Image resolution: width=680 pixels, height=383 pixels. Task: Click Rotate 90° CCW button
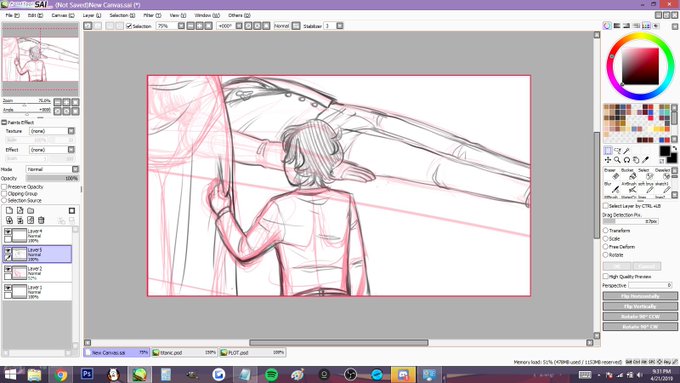point(640,317)
